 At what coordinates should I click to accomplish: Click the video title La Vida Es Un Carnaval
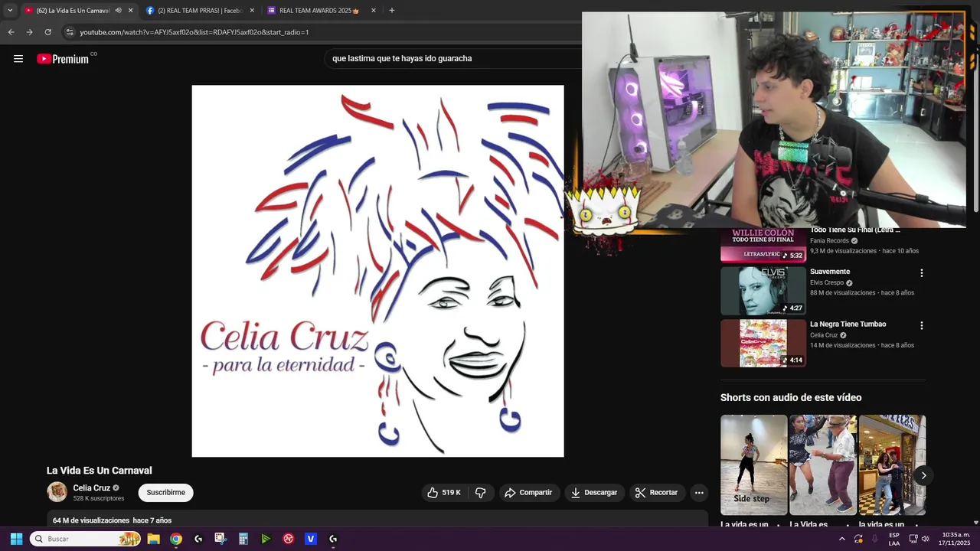[x=100, y=471]
